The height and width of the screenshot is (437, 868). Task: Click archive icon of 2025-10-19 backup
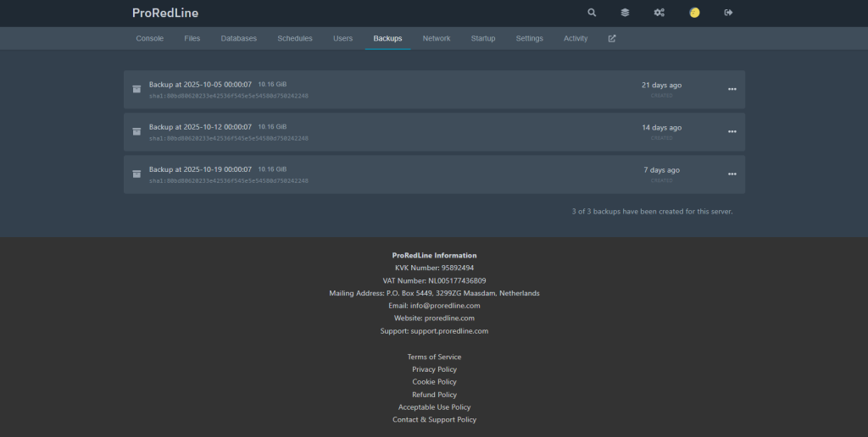136,174
